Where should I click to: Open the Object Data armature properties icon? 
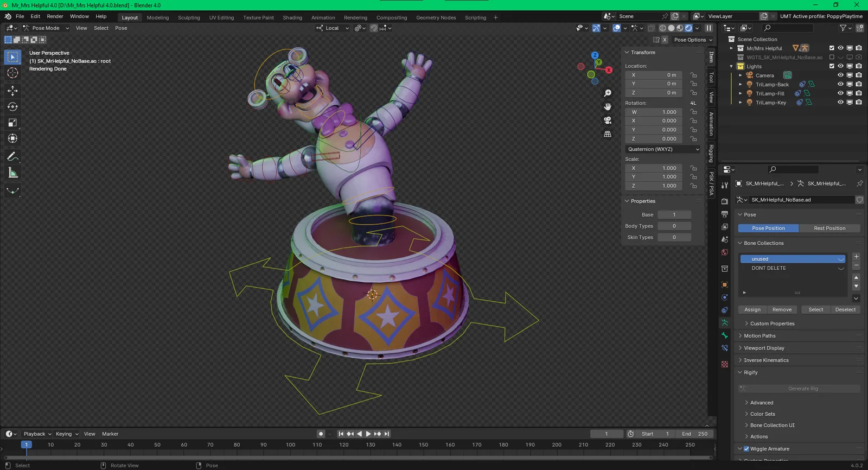coord(725,322)
